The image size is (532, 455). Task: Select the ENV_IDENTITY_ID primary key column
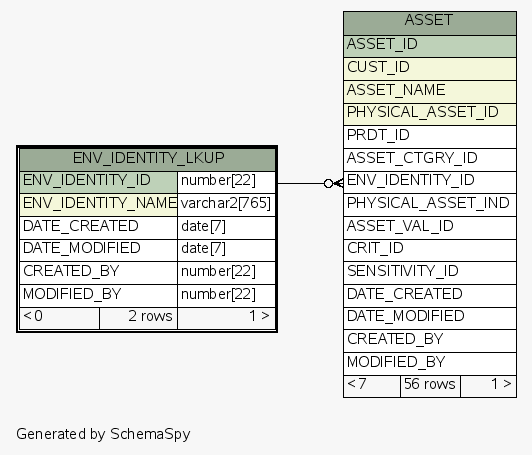99,183
